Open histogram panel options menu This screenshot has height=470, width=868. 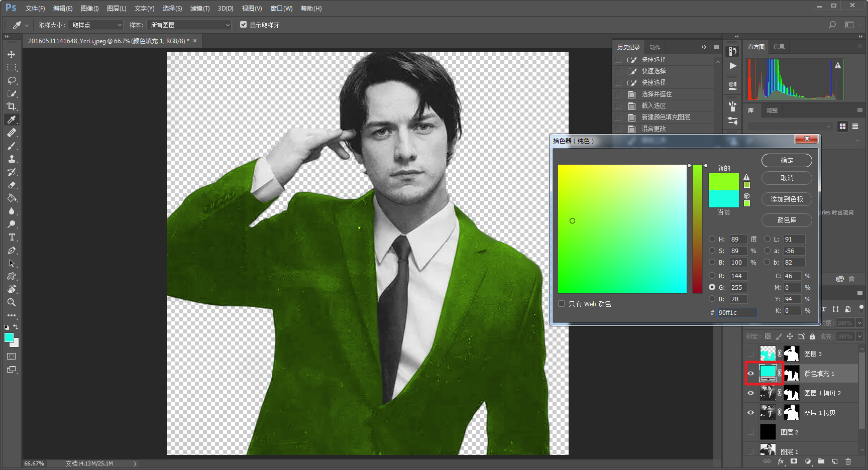[860, 46]
